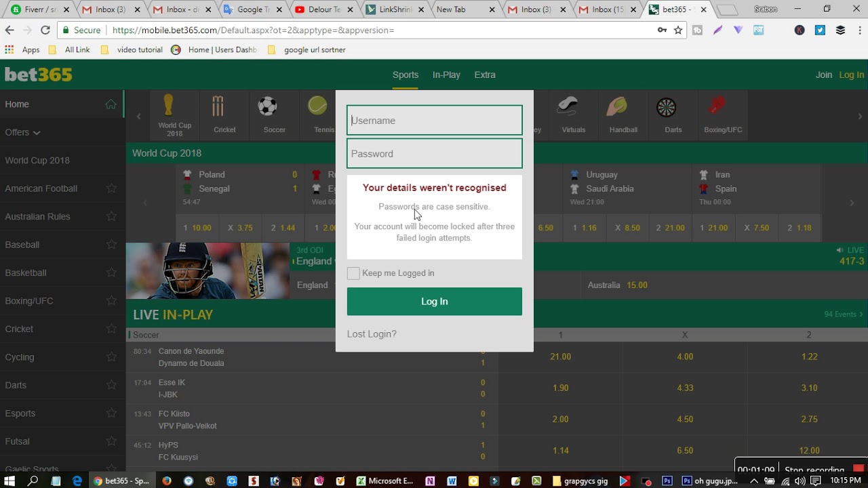Viewport: 868px width, 488px height.
Task: Click Join in the header
Action: tap(824, 75)
